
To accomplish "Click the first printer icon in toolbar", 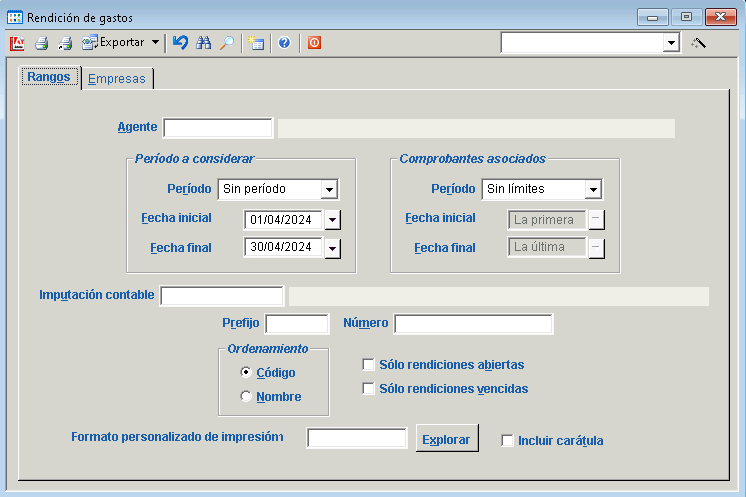I will click(42, 43).
